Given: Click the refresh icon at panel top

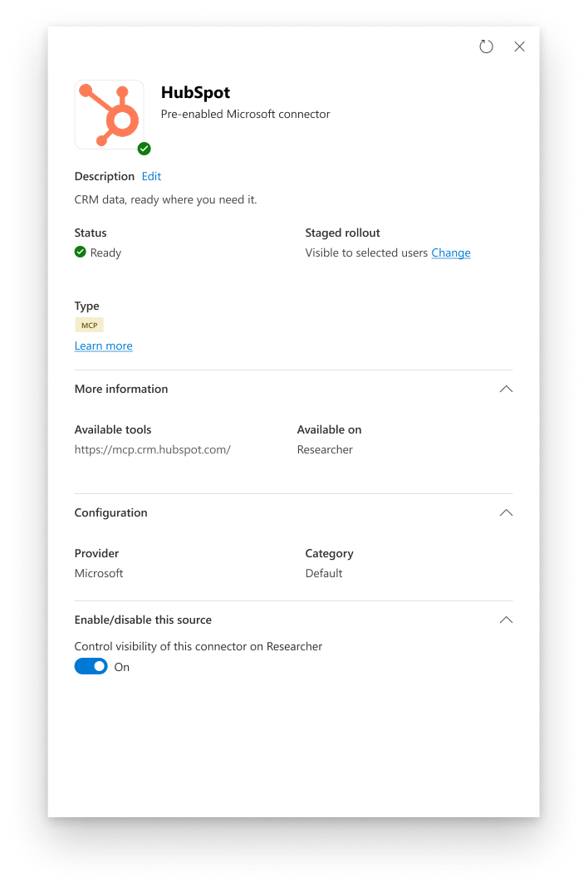Looking at the screenshot, I should [x=486, y=47].
